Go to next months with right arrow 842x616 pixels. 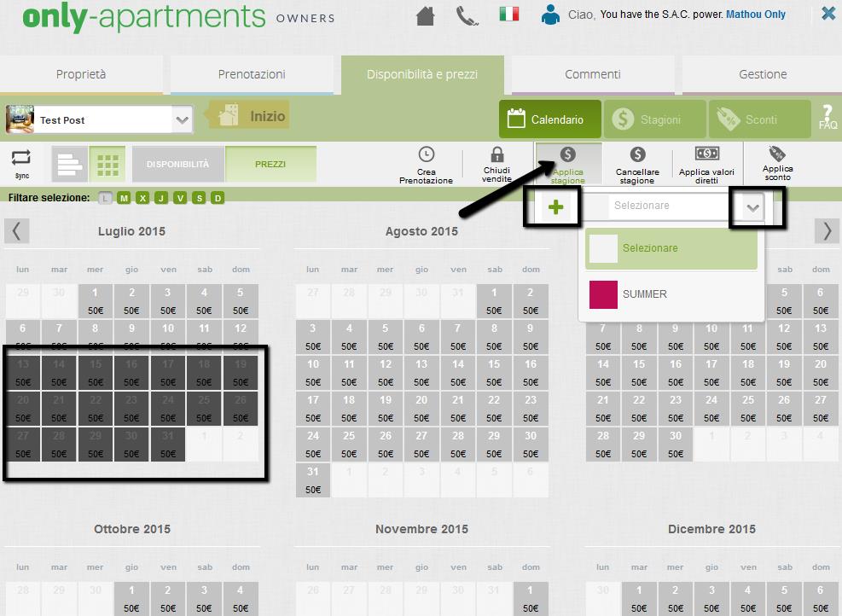click(x=826, y=230)
